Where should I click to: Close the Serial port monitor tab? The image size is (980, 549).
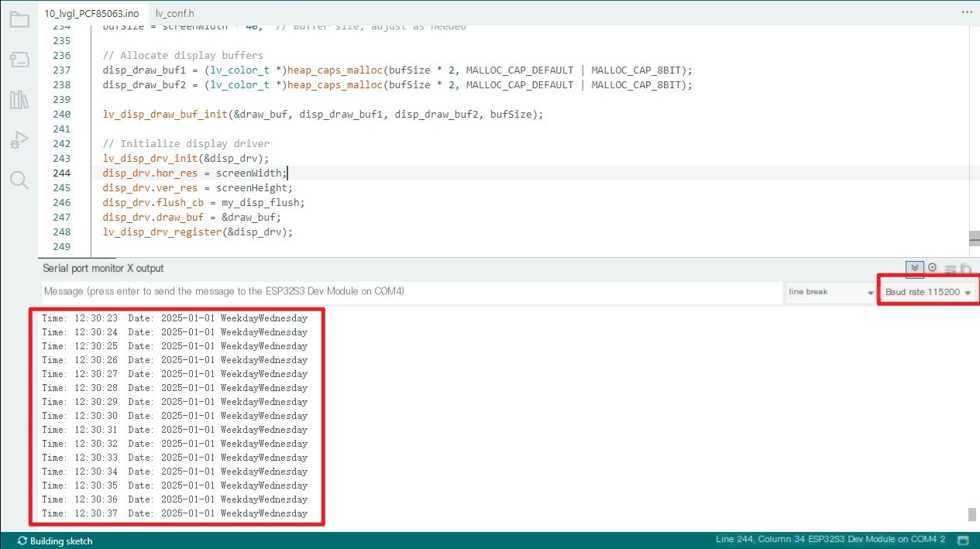click(130, 268)
